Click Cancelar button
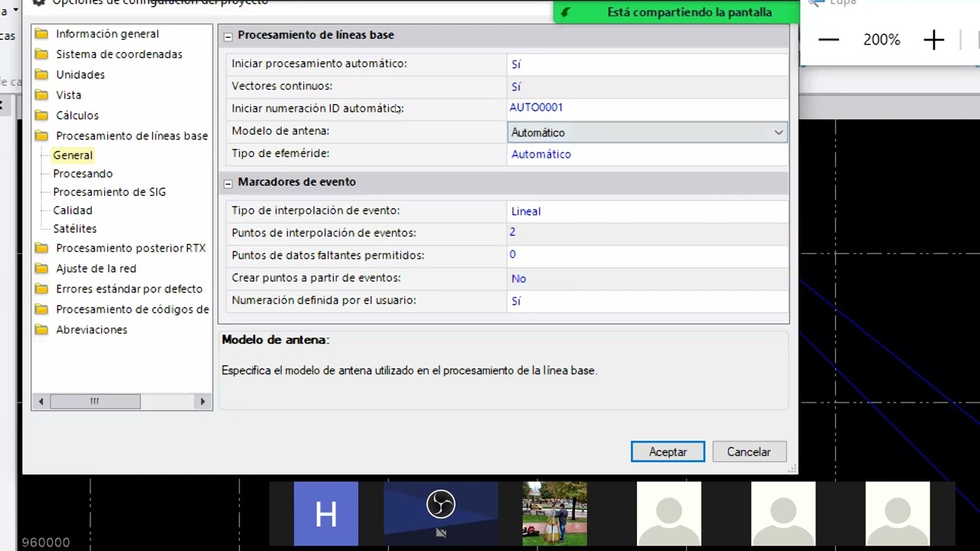 pos(749,452)
